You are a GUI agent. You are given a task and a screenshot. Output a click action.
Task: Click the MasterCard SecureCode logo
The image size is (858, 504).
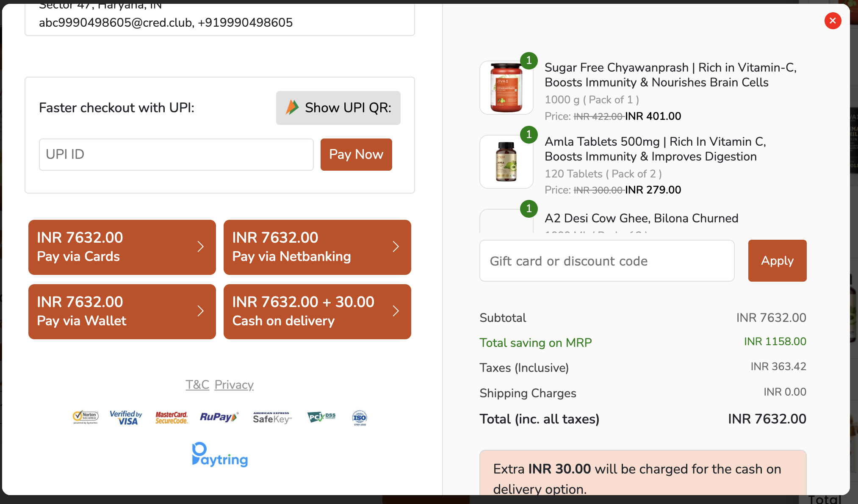coord(172,418)
